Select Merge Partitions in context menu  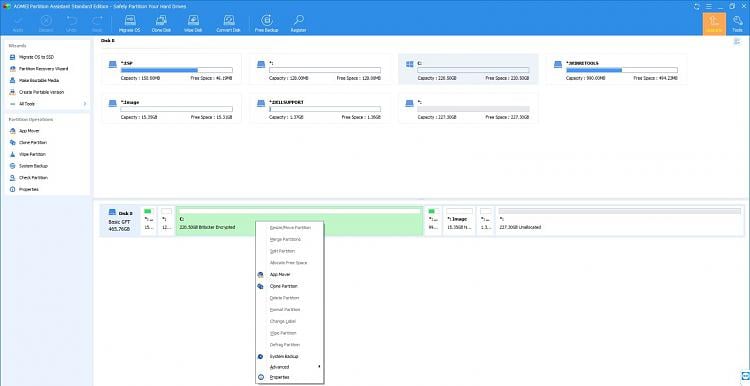click(290, 239)
